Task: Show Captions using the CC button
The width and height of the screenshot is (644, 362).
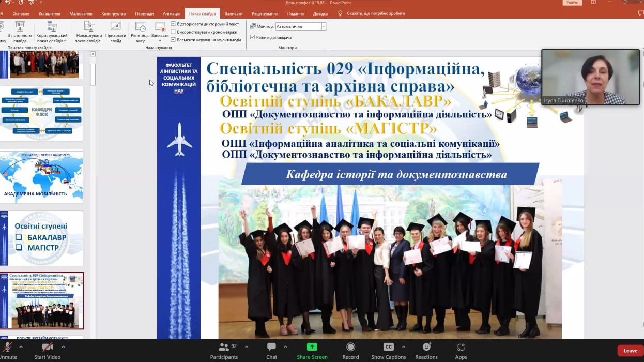Action: (389, 347)
